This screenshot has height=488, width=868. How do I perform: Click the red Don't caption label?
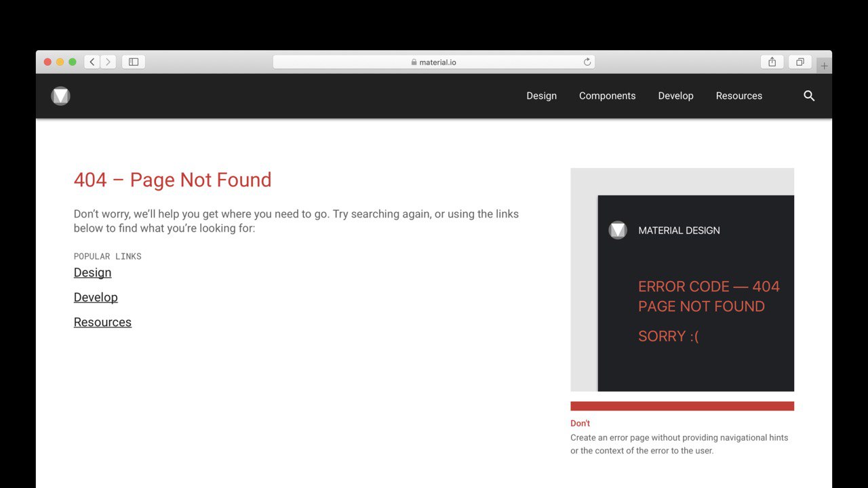tap(580, 423)
